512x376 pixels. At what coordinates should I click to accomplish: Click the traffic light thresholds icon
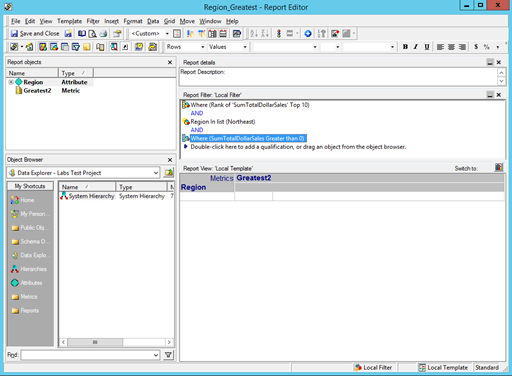point(279,33)
